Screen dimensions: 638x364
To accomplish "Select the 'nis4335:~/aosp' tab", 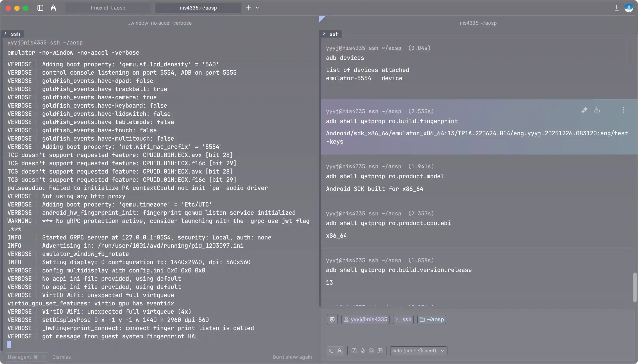I will point(198,8).
